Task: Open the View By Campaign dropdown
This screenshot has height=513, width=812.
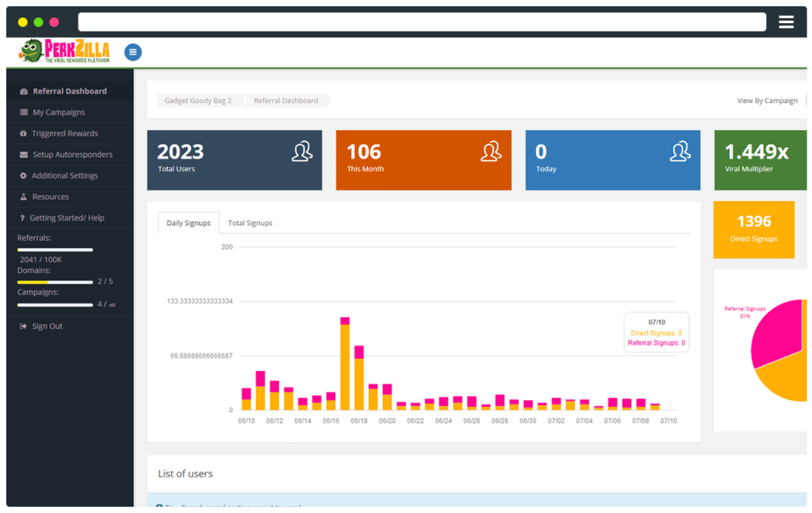Action: click(767, 101)
